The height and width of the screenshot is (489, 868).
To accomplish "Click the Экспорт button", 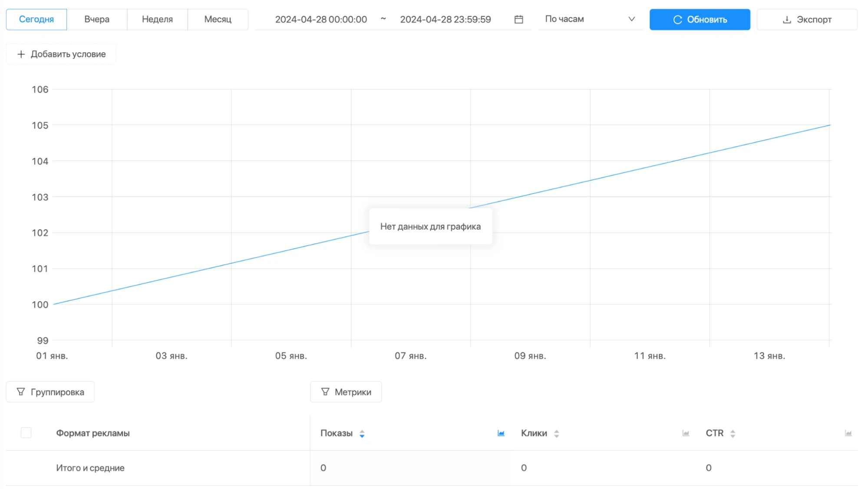I will (807, 20).
